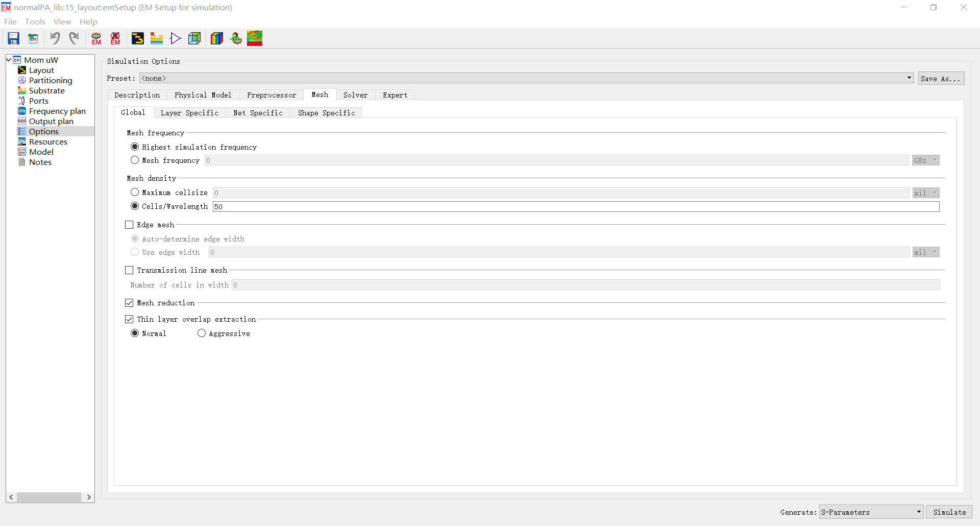Open the GHz unit dropdown for Mesh frequency
The height and width of the screenshot is (526, 980).
coord(926,160)
